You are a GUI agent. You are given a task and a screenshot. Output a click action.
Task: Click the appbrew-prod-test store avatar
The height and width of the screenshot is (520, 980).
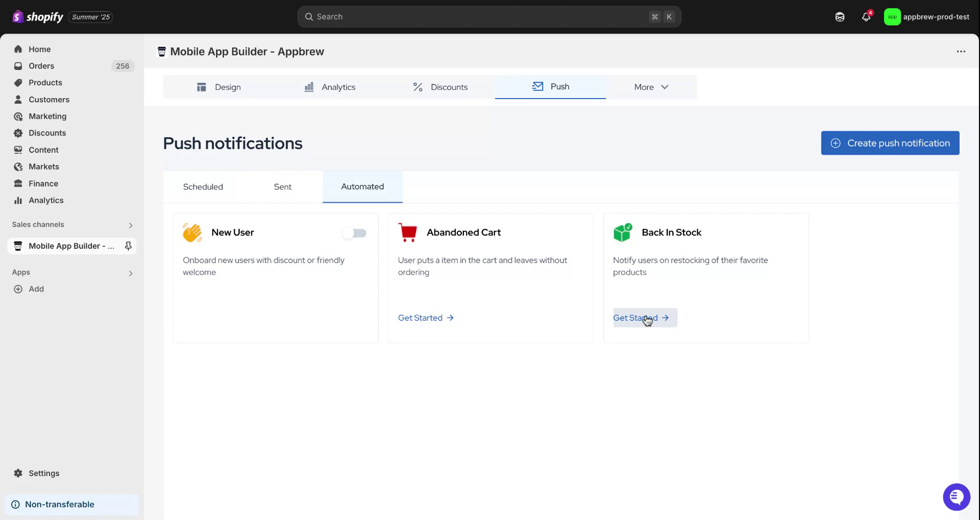[892, 17]
